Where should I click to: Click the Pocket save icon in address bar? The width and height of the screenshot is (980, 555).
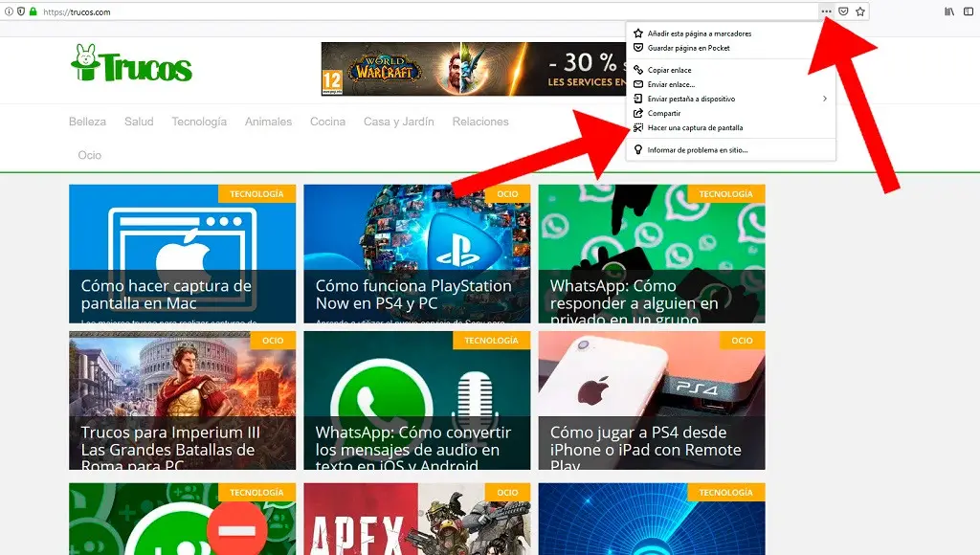click(843, 11)
